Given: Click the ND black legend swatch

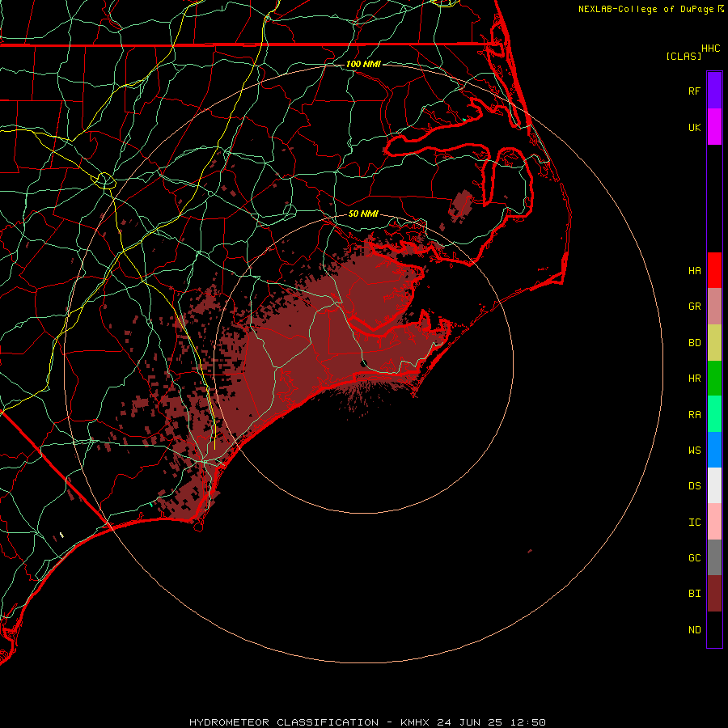Looking at the screenshot, I should coord(714,629).
